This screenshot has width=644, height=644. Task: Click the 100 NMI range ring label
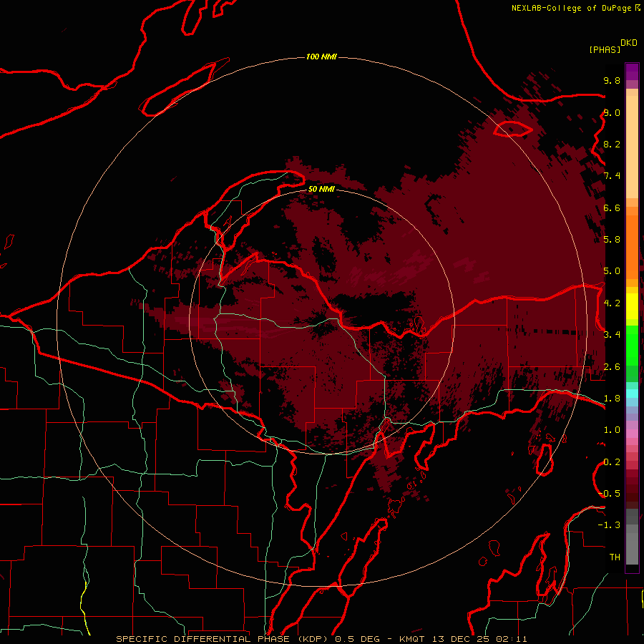click(x=321, y=57)
